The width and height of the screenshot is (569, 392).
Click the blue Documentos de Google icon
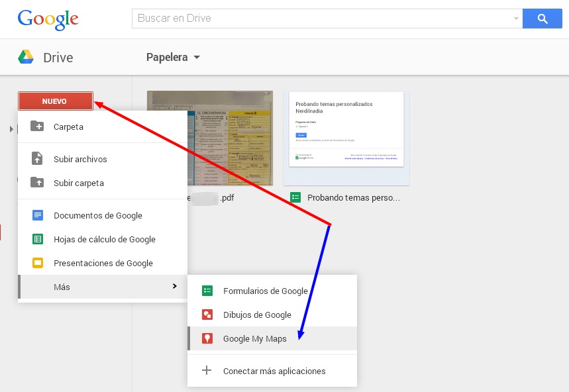coord(37,215)
